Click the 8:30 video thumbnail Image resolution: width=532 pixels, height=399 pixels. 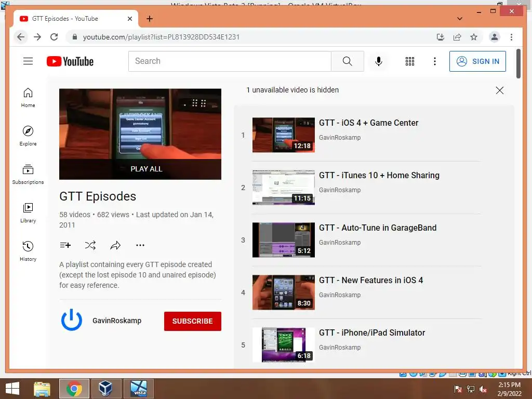283,292
